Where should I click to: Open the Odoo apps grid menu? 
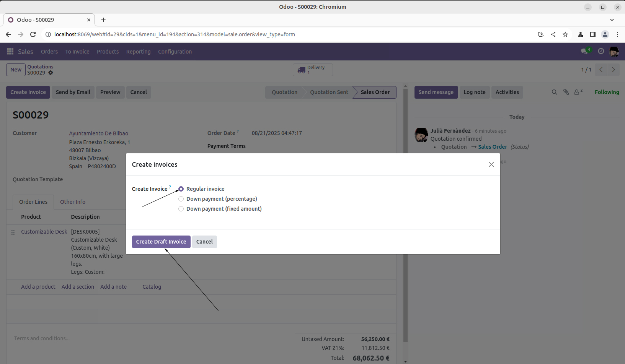10,52
